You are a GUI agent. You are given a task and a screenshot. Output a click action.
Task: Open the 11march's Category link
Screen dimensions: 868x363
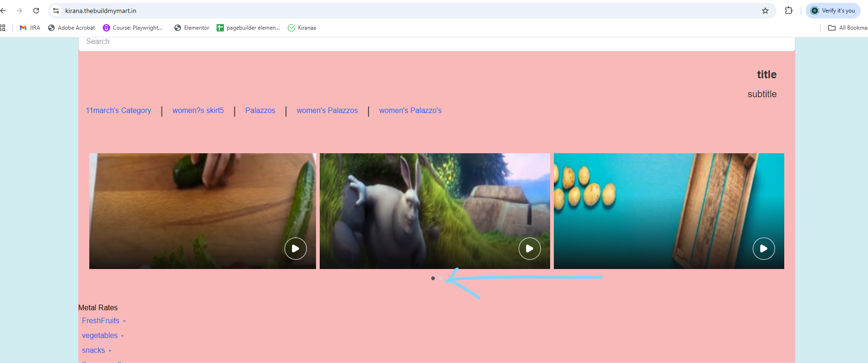[118, 111]
